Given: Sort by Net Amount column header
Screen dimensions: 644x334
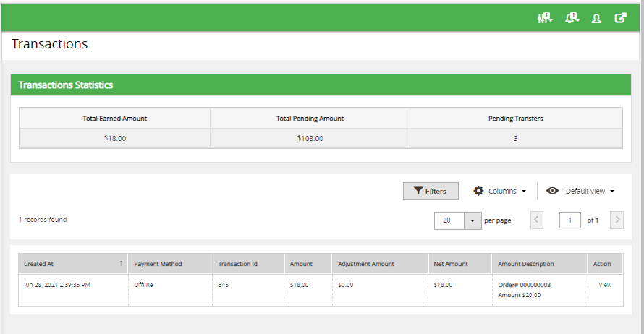Looking at the screenshot, I should click(x=451, y=264).
